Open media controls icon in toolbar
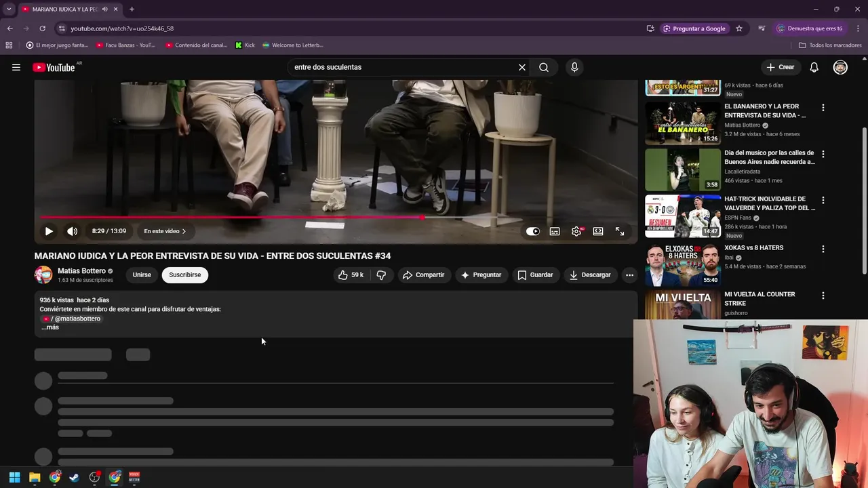Image resolution: width=868 pixels, height=488 pixels. [x=762, y=28]
